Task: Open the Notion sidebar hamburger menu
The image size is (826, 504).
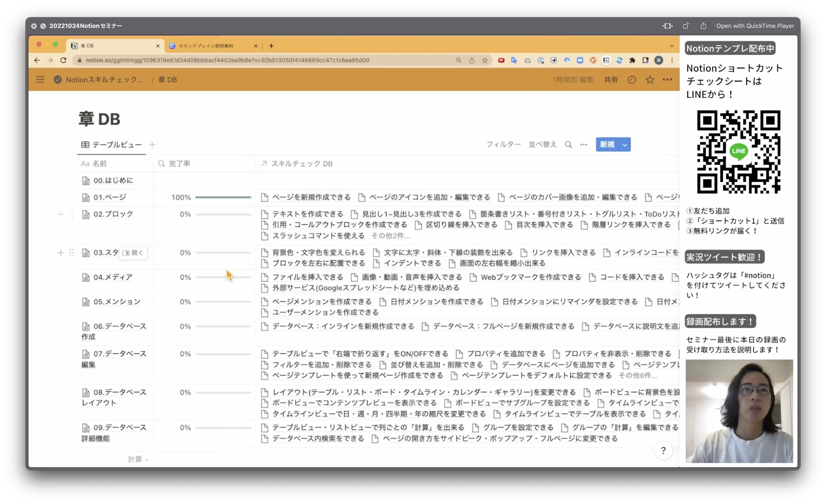Action: 40,79
